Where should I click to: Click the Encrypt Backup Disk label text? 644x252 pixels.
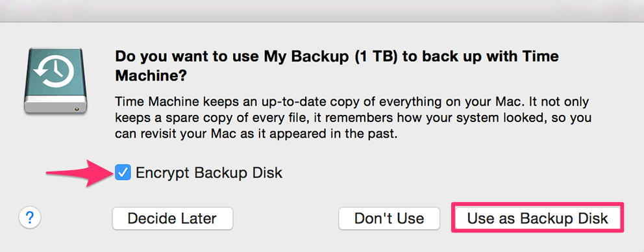click(209, 173)
